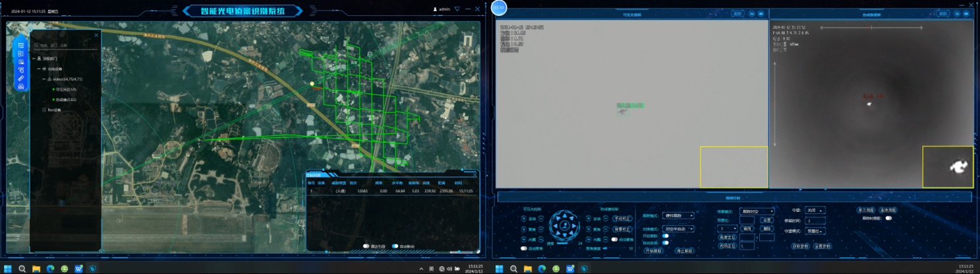Close the device tree panel with X
The width and height of the screenshot is (980, 274).
pyautogui.click(x=96, y=35)
